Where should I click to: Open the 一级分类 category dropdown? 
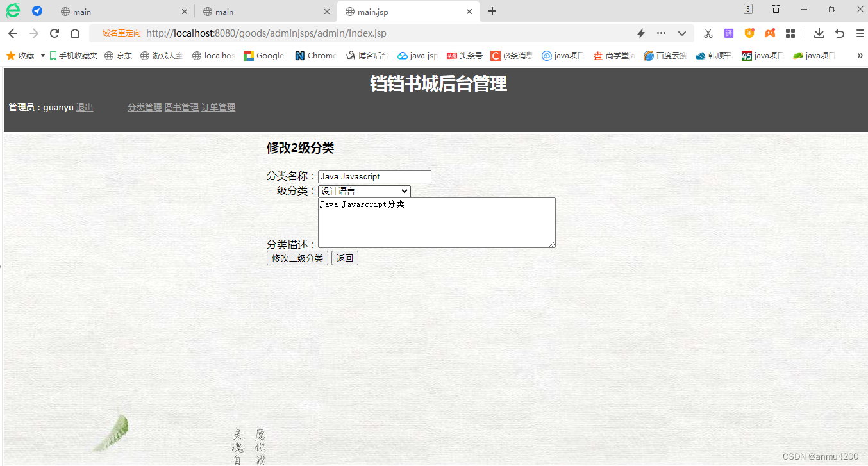pos(364,190)
